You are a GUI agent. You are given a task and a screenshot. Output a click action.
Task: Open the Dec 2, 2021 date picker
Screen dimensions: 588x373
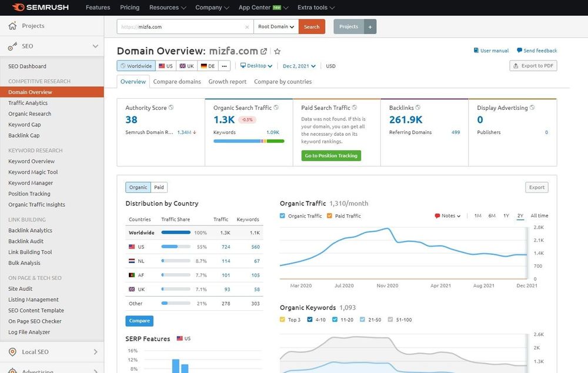295,66
